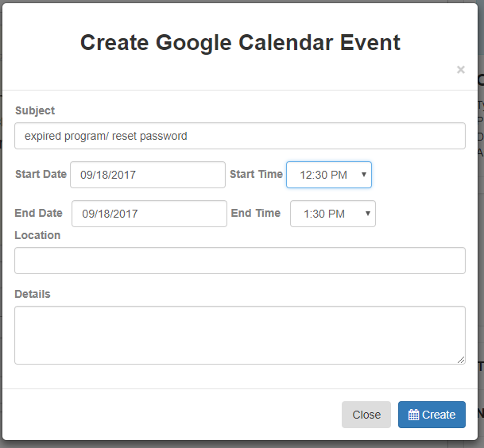Click the Create Google Calendar Event heading
This screenshot has width=484, height=448.
pyautogui.click(x=240, y=43)
